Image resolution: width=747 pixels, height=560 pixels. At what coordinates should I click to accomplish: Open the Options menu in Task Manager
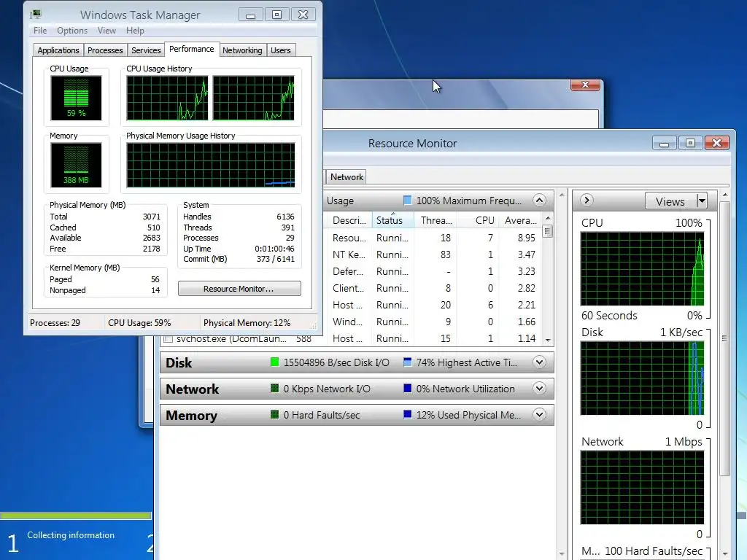[x=72, y=31]
